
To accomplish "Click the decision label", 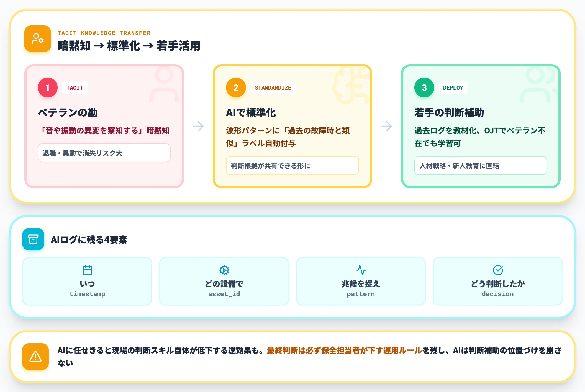I will [x=498, y=294].
